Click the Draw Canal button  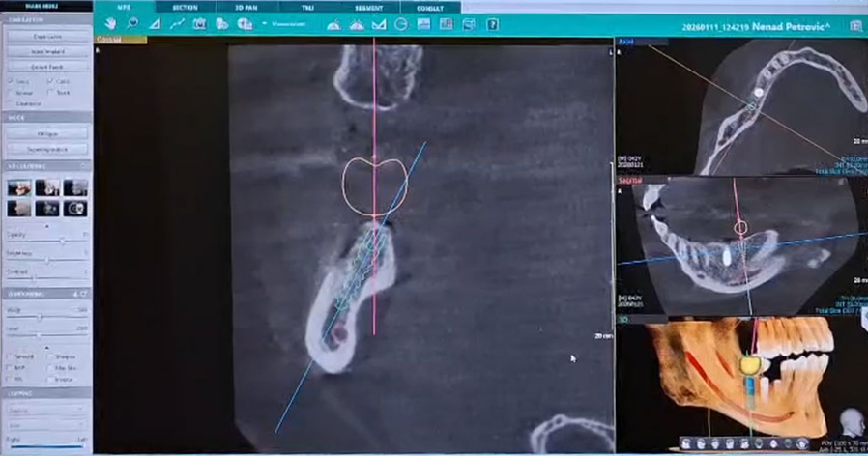pyautogui.click(x=47, y=37)
